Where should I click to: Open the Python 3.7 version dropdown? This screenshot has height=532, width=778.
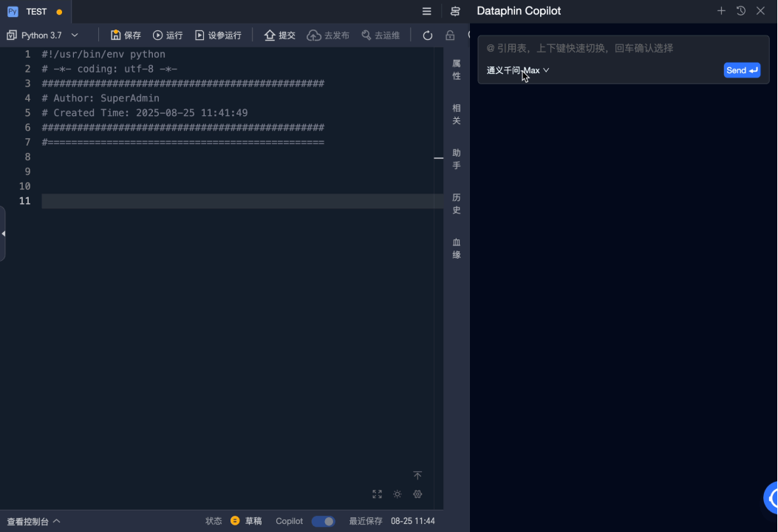click(42, 35)
